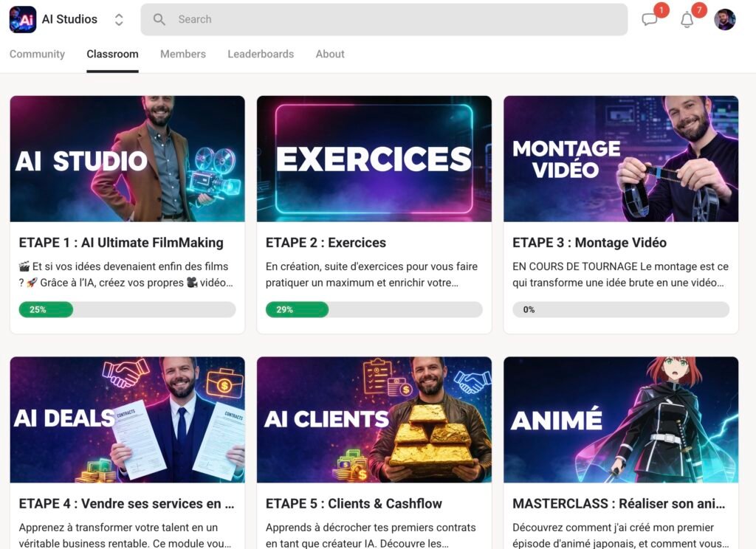This screenshot has height=549, width=756.
Task: Open the Leaderboards tab
Action: coord(261,54)
